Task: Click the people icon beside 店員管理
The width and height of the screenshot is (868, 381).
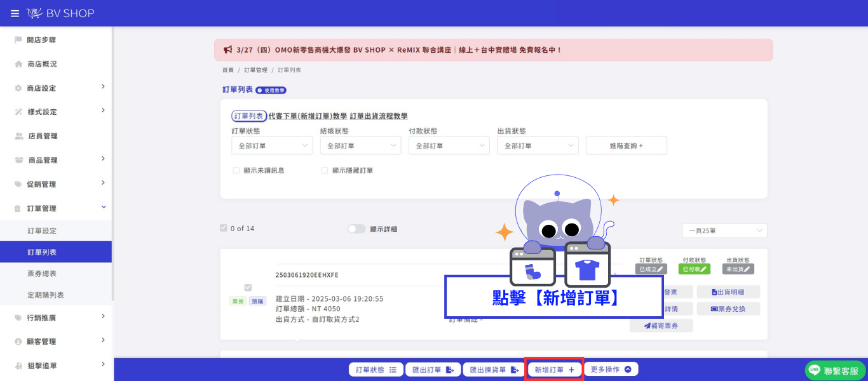Action: (x=18, y=136)
